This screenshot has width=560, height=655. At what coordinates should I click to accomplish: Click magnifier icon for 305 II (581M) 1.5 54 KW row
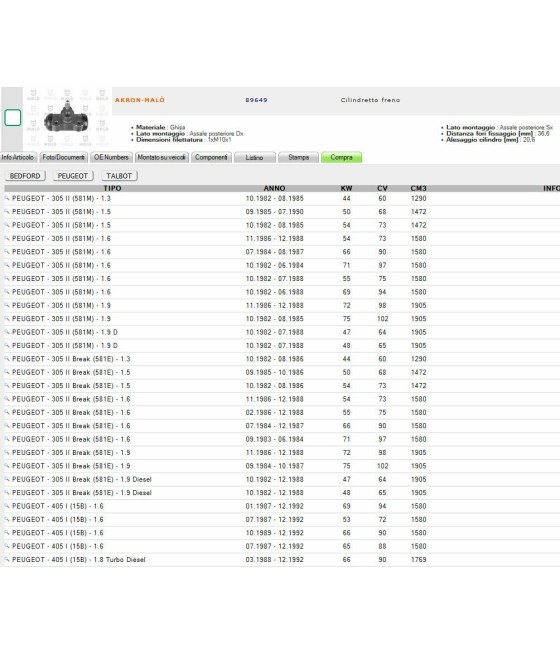click(7, 225)
